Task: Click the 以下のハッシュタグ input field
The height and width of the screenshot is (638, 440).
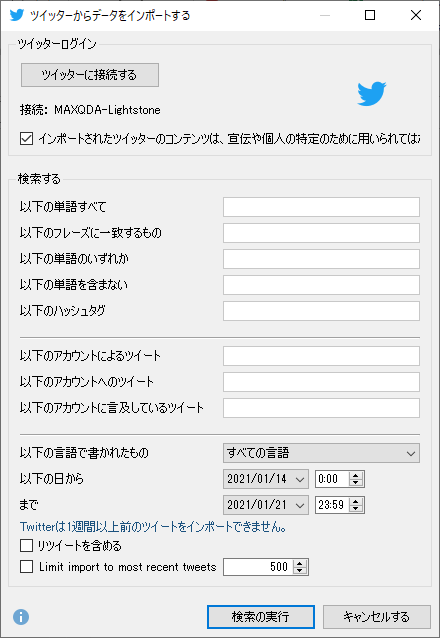Action: (321, 311)
